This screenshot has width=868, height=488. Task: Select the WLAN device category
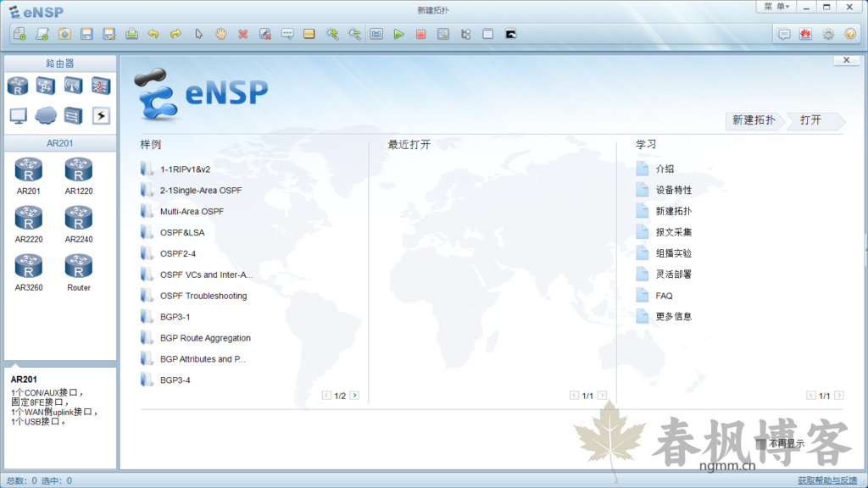pyautogui.click(x=73, y=86)
